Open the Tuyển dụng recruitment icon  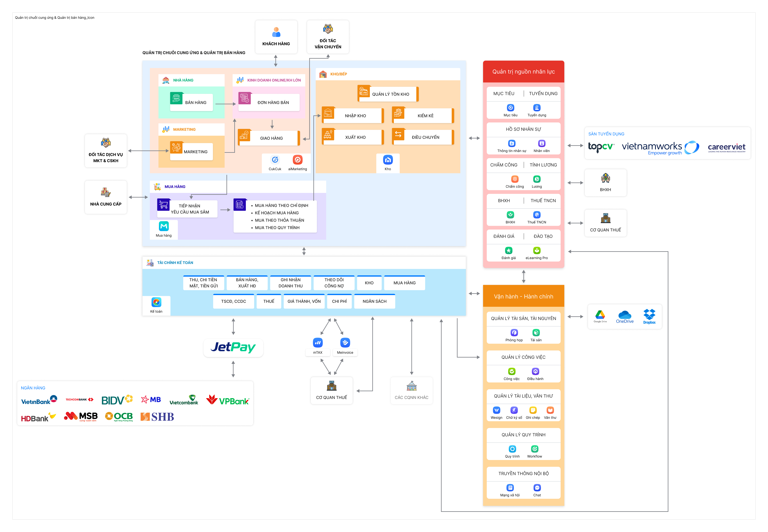(537, 108)
